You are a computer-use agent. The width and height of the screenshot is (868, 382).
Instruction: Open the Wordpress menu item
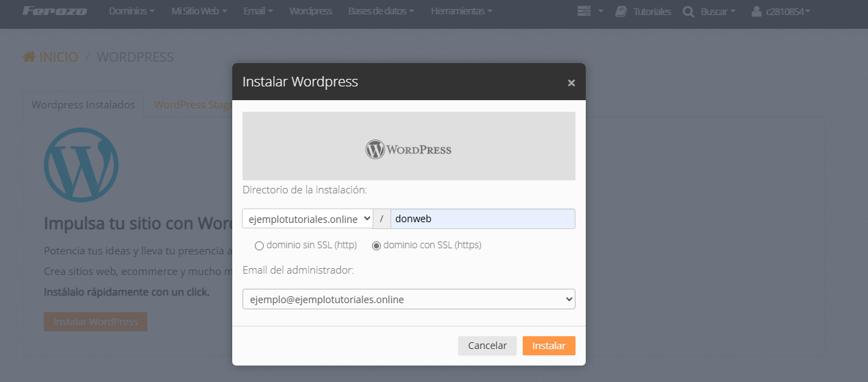(x=310, y=12)
